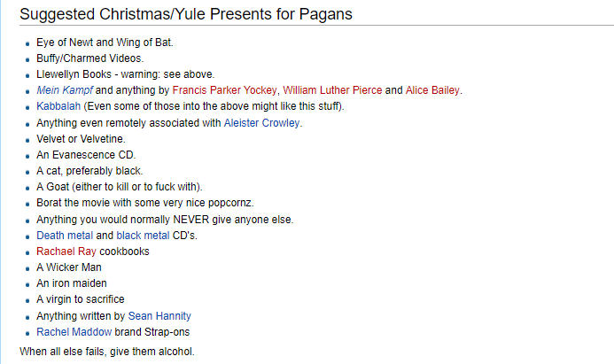The image size is (614, 364).
Task: Open the Alice Bailey red link
Action: [x=432, y=90]
